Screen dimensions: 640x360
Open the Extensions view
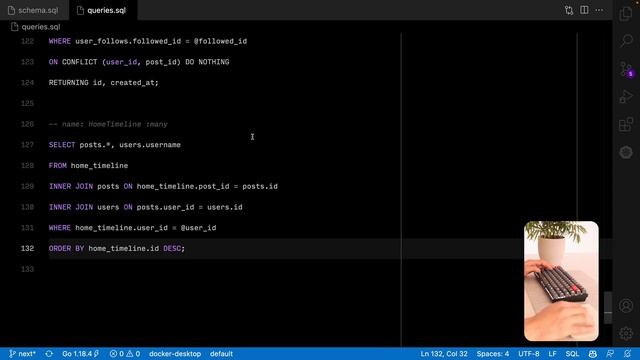tap(626, 124)
